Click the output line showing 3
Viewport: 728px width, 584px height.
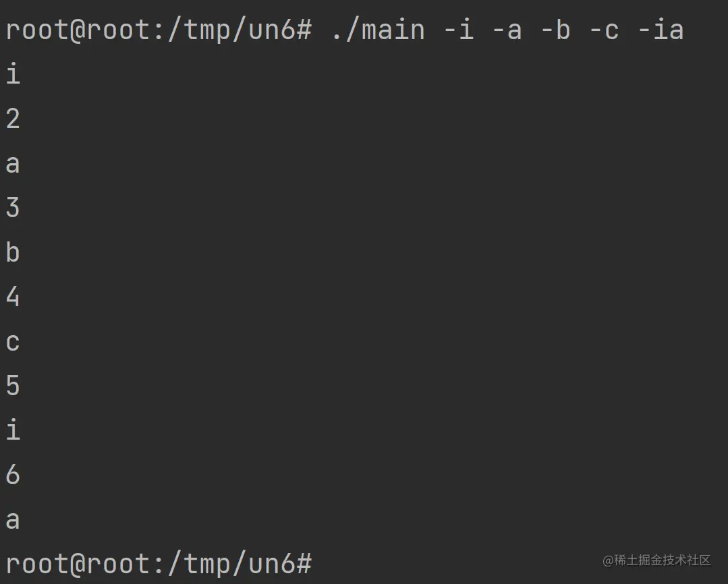(13, 208)
